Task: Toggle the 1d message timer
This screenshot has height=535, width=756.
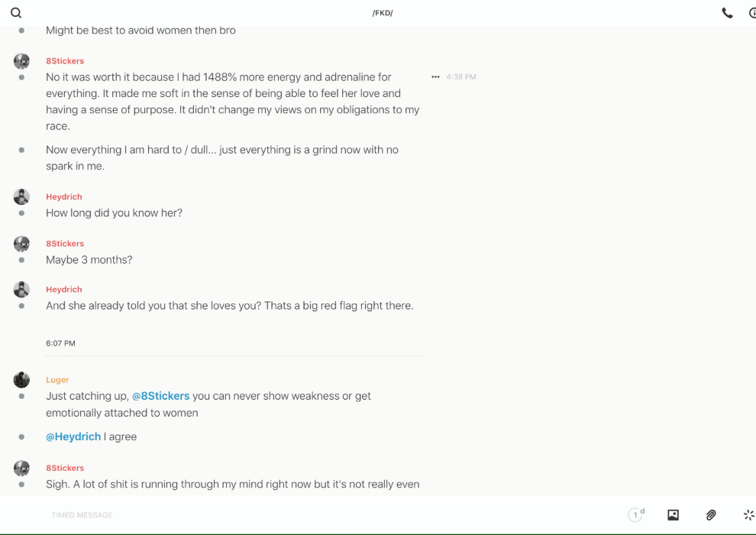Action: tap(636, 515)
